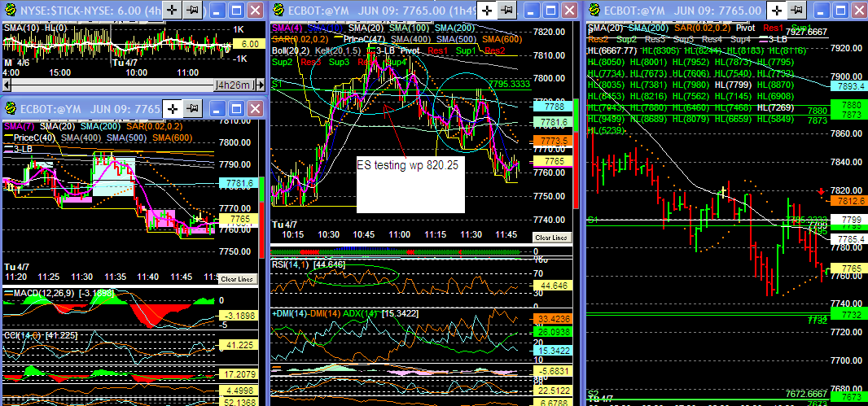Image resolution: width=868 pixels, height=406 pixels.
Task: Select the Res2 label in the 1h49 YM chart
Action: (494, 50)
